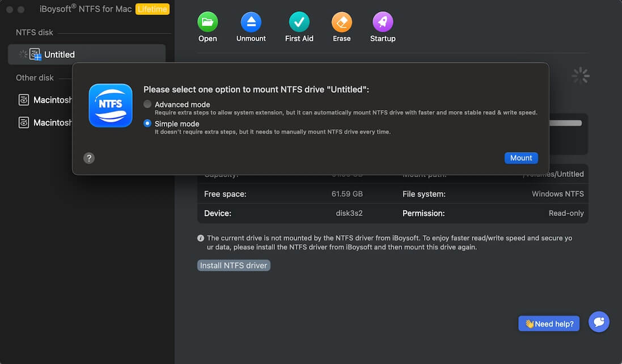Click the NTFS logo in the dialog
This screenshot has height=364, width=622.
pos(110,105)
